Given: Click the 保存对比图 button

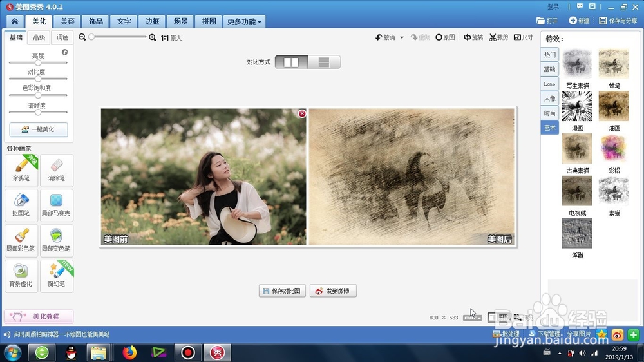Looking at the screenshot, I should (x=282, y=291).
